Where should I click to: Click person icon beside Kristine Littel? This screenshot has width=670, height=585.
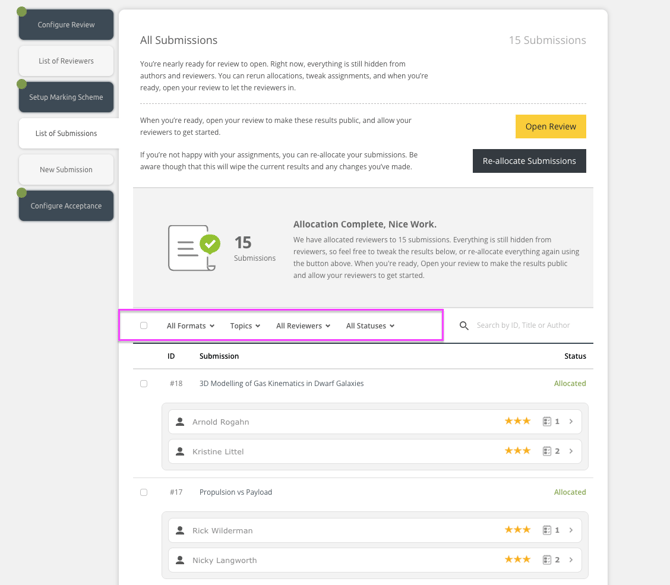[x=180, y=452]
